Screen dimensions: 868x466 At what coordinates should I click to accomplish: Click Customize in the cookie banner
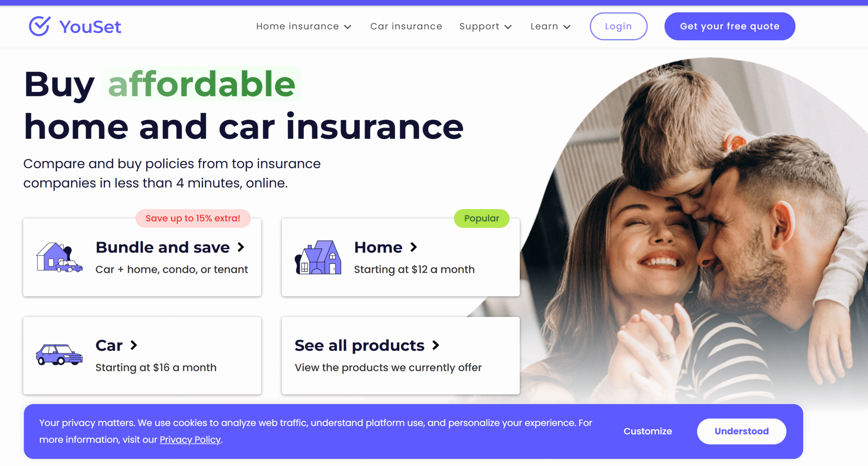pyautogui.click(x=648, y=431)
